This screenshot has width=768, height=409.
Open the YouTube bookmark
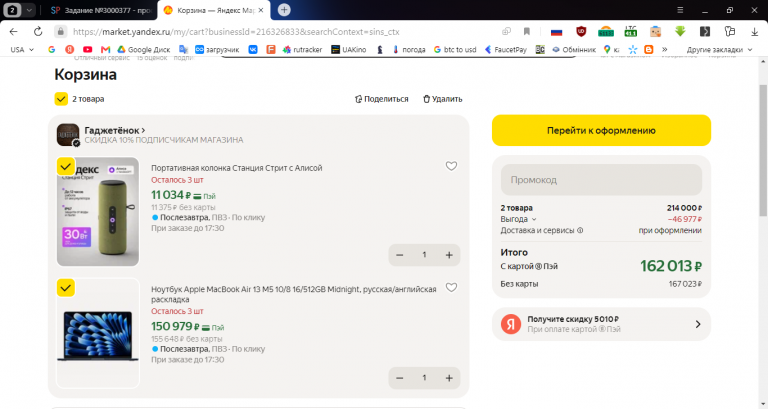pos(87,49)
